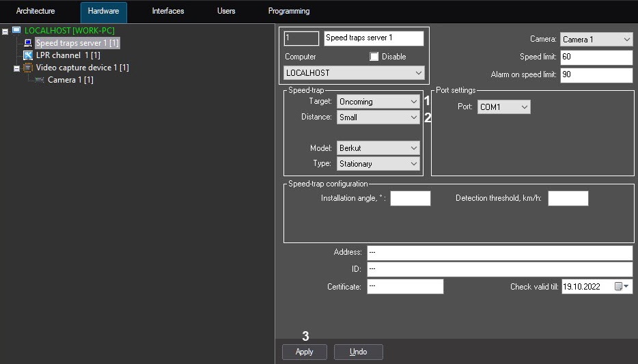
Task: Select the Camera dropdown
Action: pos(596,40)
